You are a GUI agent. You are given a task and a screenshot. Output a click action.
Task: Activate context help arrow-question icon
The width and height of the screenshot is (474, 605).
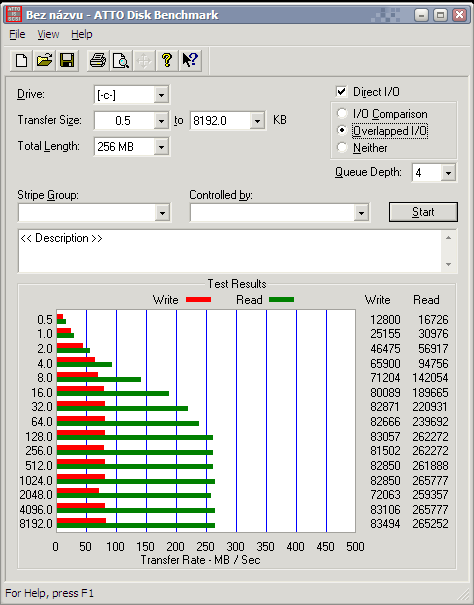(190, 61)
